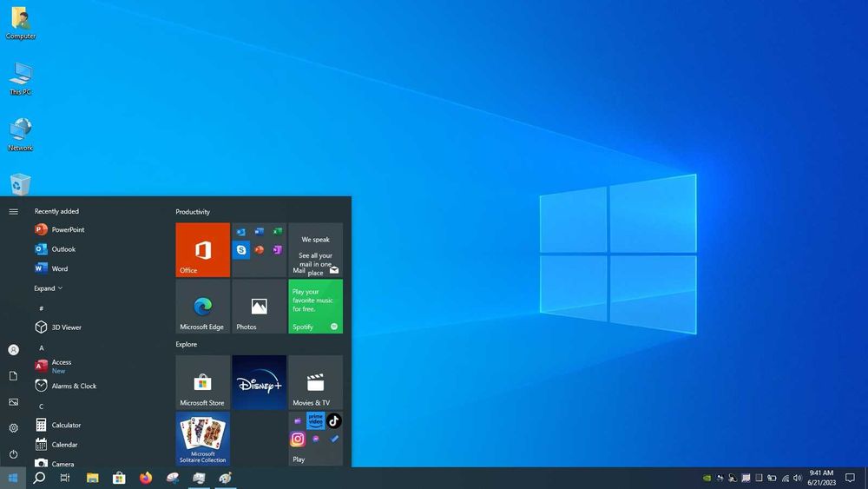The width and height of the screenshot is (868, 489).
Task: Open File Explorer from the taskbar
Action: [x=93, y=478]
